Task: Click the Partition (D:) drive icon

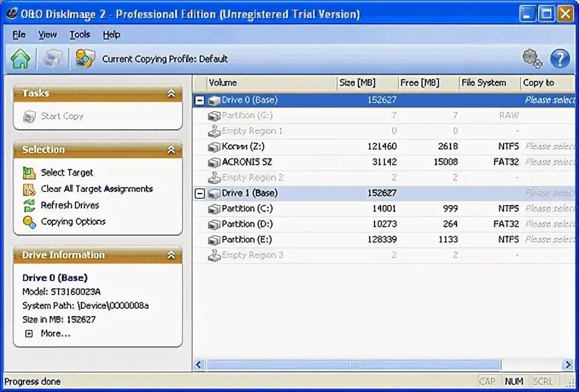Action: click(x=214, y=224)
